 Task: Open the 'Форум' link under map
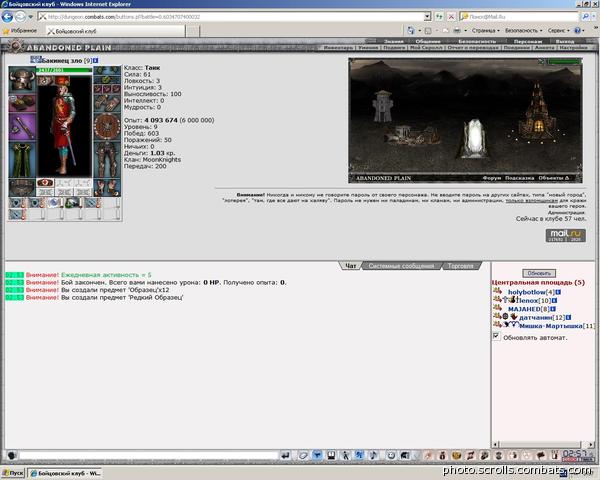click(x=491, y=178)
